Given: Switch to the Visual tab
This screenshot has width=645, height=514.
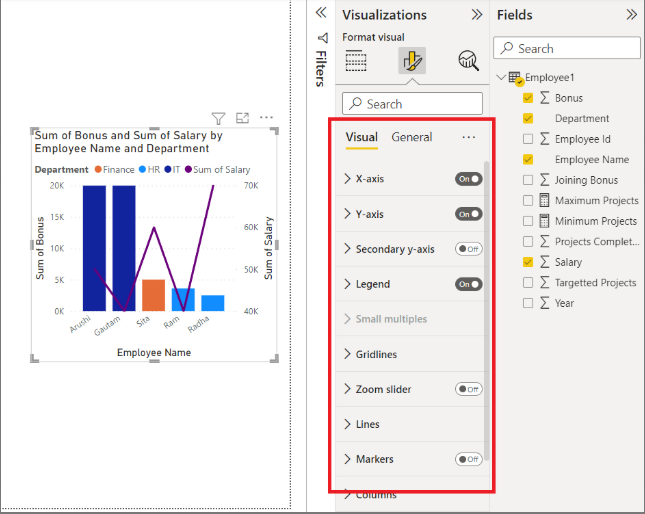Looking at the screenshot, I should click(x=362, y=137).
